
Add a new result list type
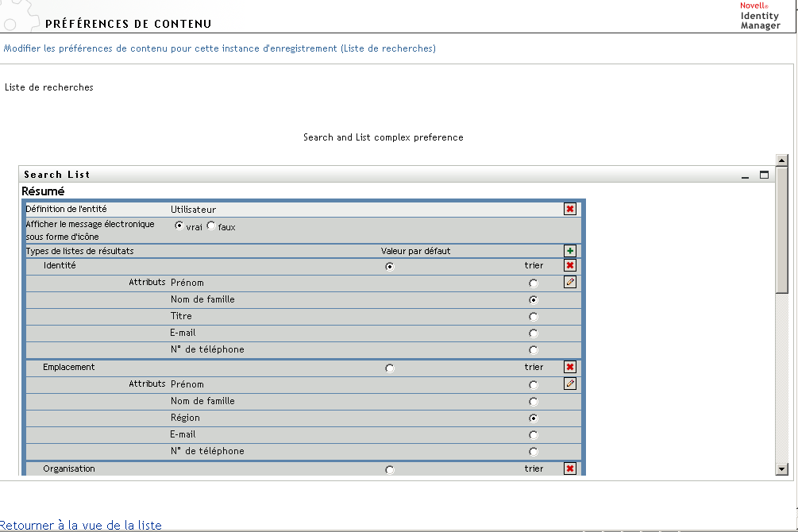click(x=570, y=251)
